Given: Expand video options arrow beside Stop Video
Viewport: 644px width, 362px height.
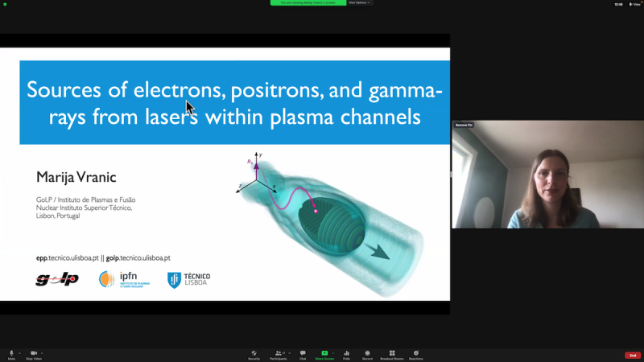Looking at the screenshot, I should coord(43,352).
